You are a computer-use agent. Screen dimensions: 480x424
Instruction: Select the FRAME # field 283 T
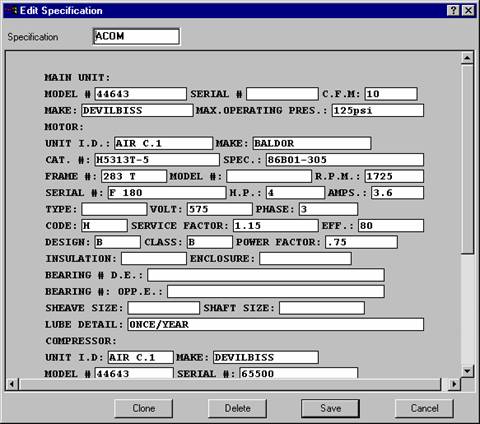tap(134, 176)
